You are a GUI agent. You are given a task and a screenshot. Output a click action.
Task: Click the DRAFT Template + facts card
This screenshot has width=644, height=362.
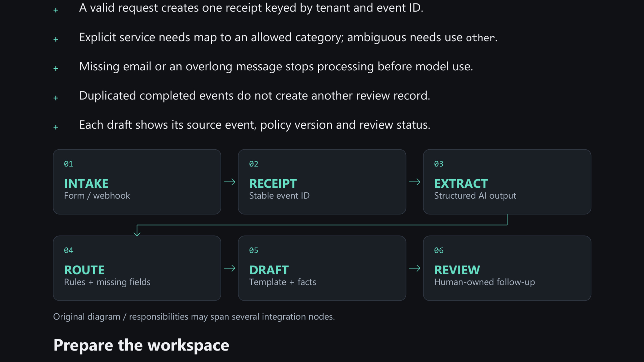tap(322, 268)
